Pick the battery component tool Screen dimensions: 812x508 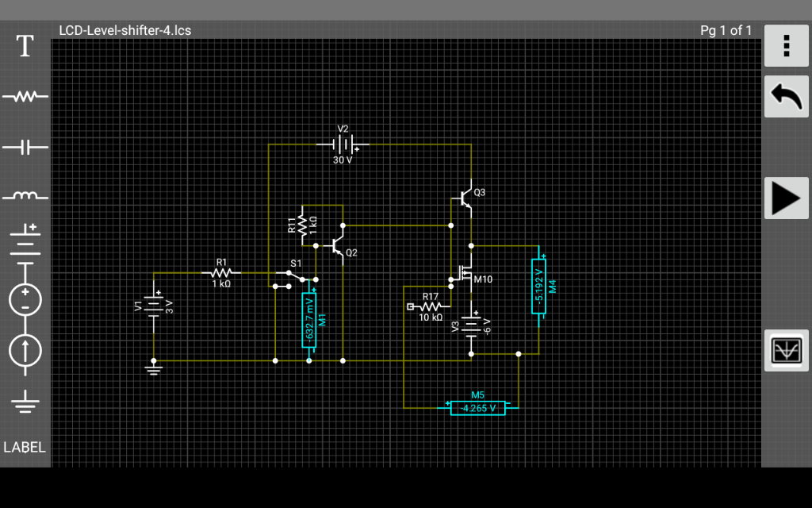click(x=25, y=240)
